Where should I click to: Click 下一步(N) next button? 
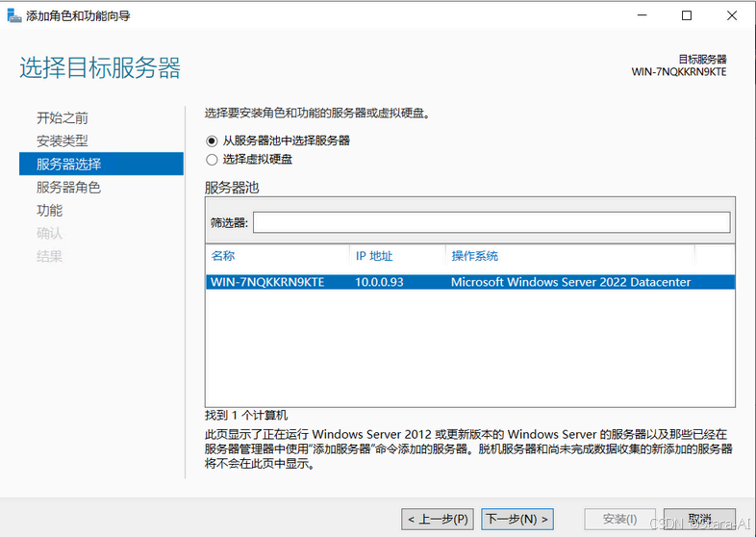coord(517,519)
